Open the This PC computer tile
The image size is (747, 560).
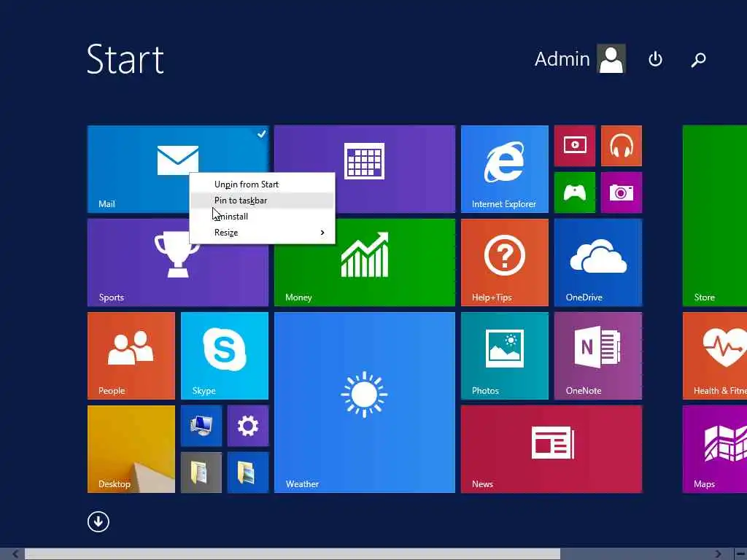201,426
